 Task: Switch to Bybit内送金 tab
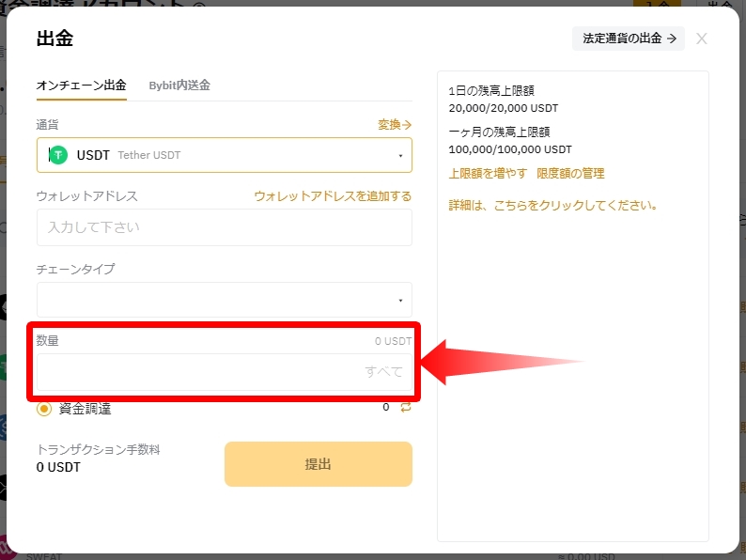pos(179,86)
